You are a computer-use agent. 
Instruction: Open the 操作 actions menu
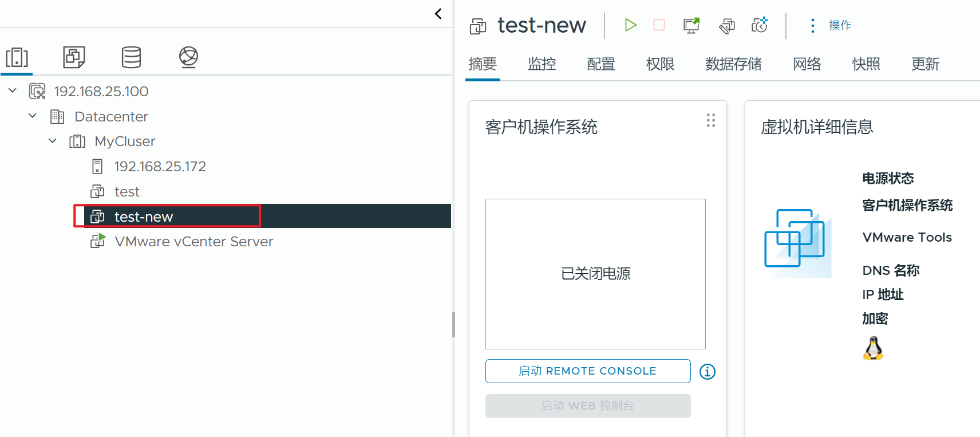(840, 25)
